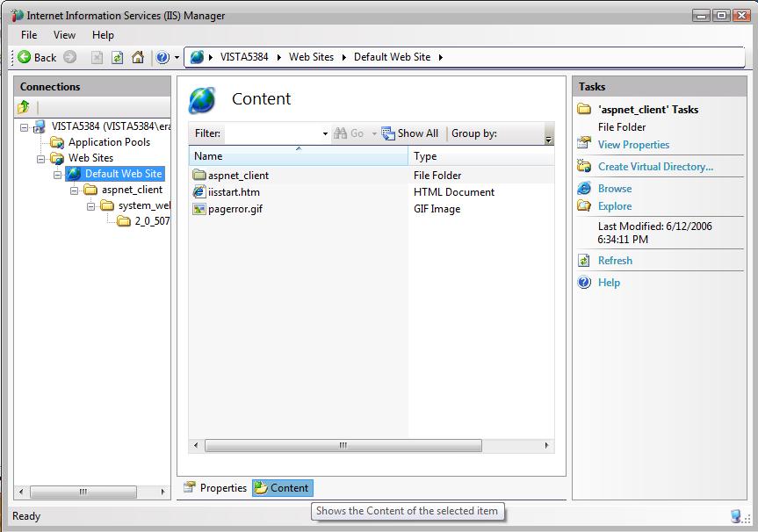Expand the VISTA5384 breadcrumb arrow
This screenshot has width=758, height=532.
tap(280, 57)
